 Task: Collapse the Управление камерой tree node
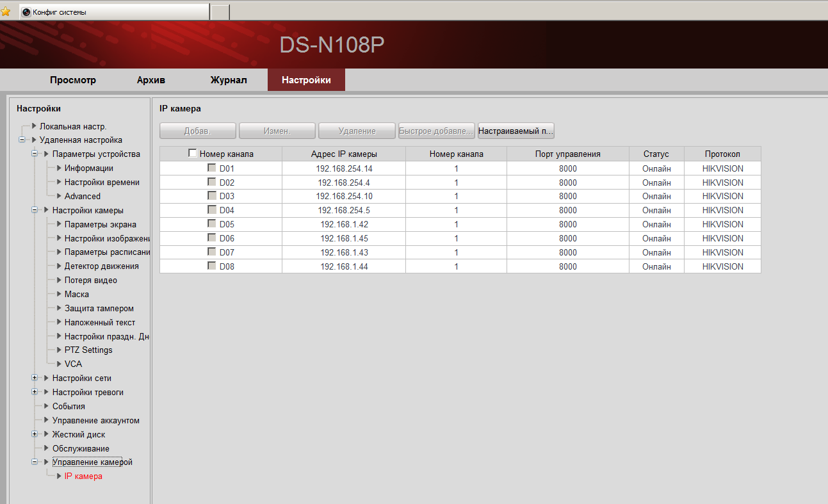[x=35, y=462]
